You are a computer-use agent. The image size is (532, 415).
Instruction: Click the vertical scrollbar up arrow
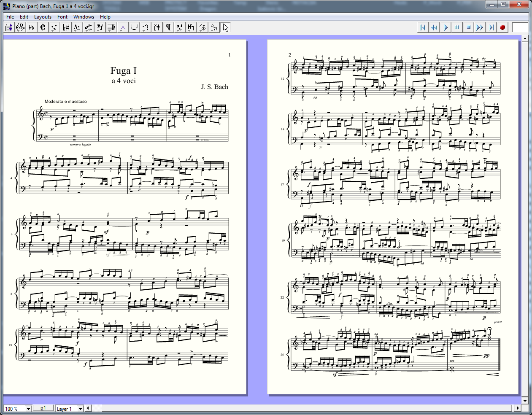coord(525,39)
